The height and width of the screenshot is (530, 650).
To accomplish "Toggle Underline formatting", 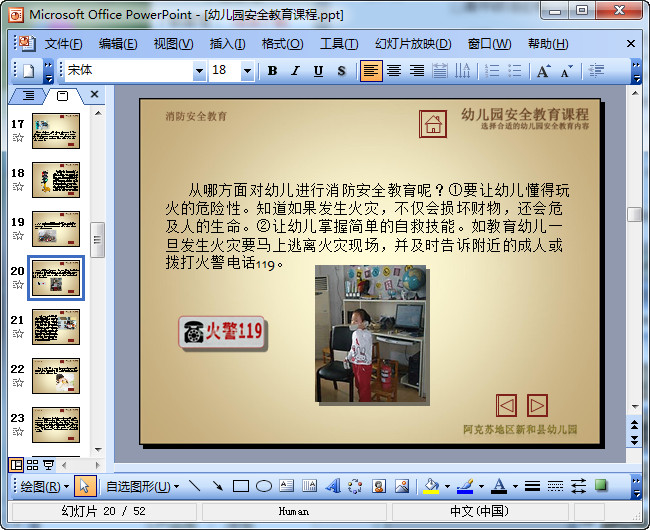I will [318, 71].
